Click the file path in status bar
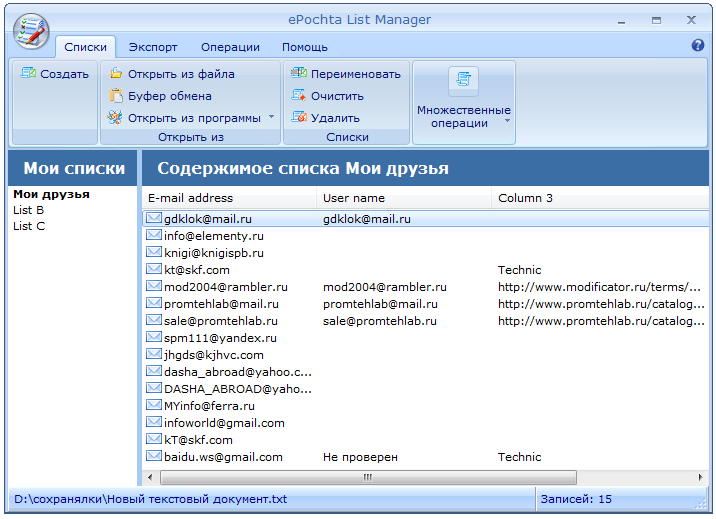This screenshot has height=519, width=716. pos(151,499)
